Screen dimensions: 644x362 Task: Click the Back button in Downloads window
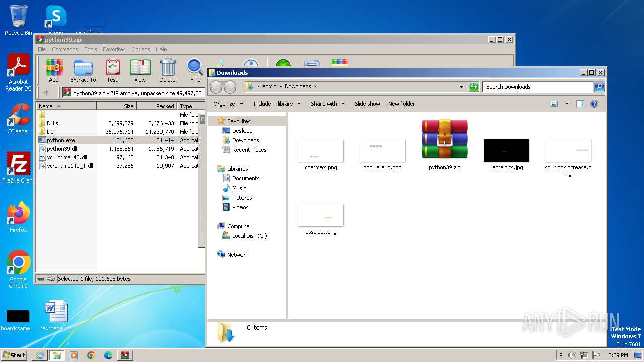[216, 87]
